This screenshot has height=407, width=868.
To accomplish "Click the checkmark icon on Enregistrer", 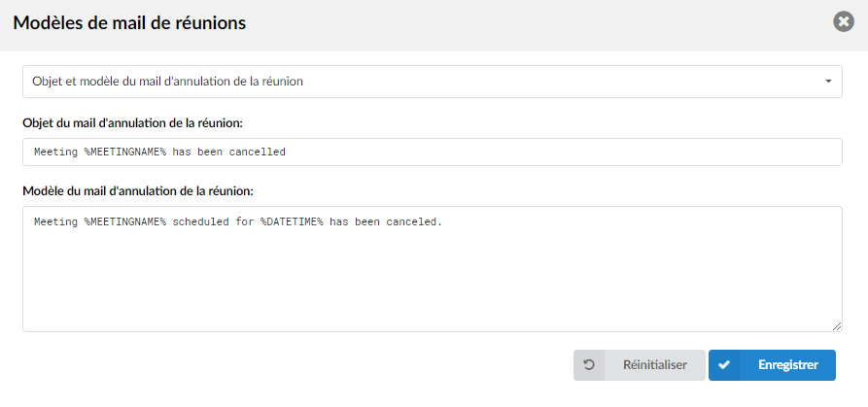I will pos(723,365).
